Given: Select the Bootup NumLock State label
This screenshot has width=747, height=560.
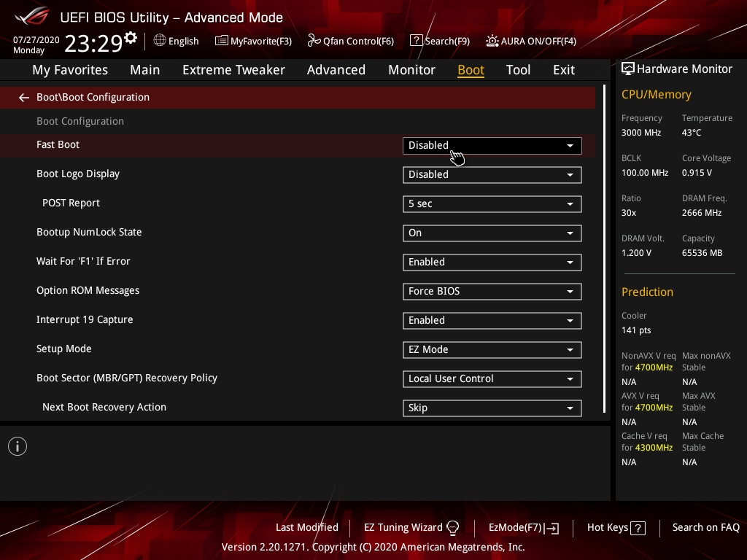Looking at the screenshot, I should click(89, 232).
